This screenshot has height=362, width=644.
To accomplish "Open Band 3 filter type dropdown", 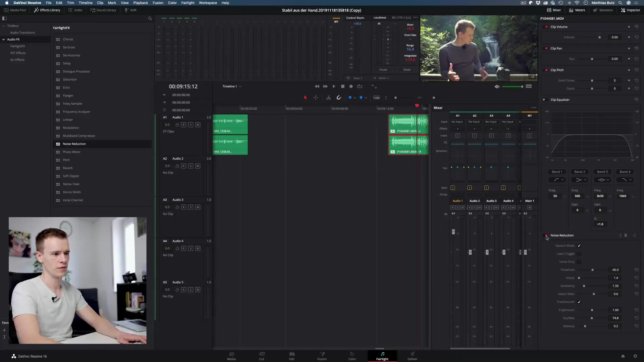I will point(602,180).
